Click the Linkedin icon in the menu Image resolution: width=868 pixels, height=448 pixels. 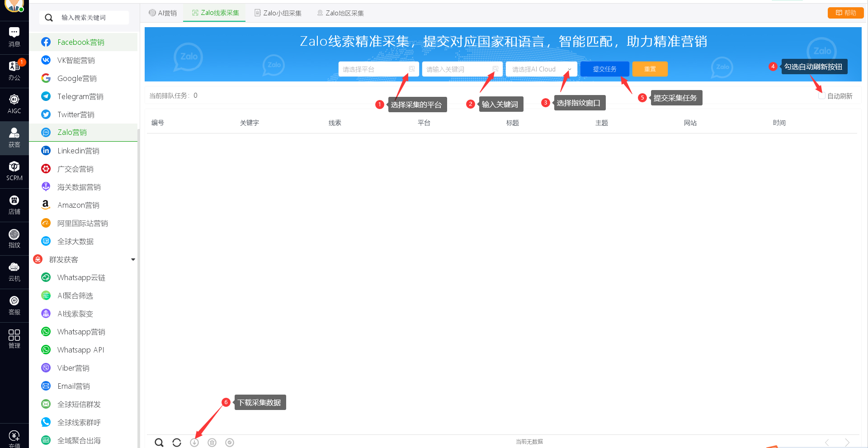coord(46,151)
